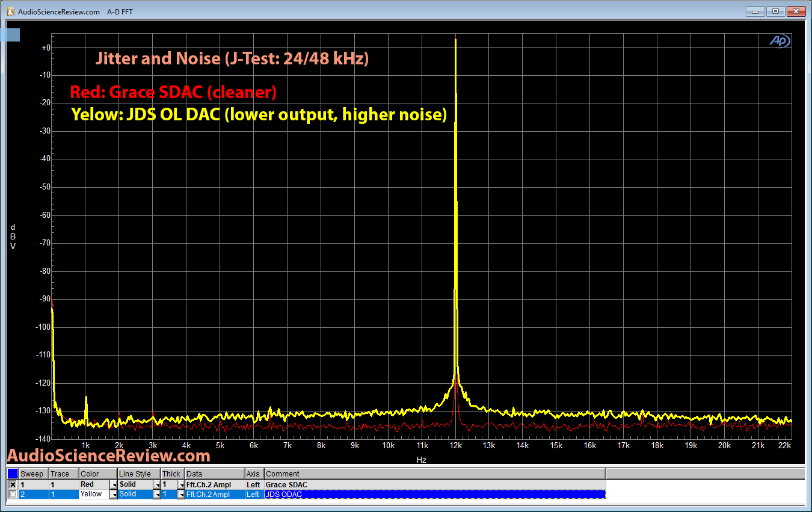812x512 pixels.
Task: Select the Red color cell
Action: coord(94,484)
